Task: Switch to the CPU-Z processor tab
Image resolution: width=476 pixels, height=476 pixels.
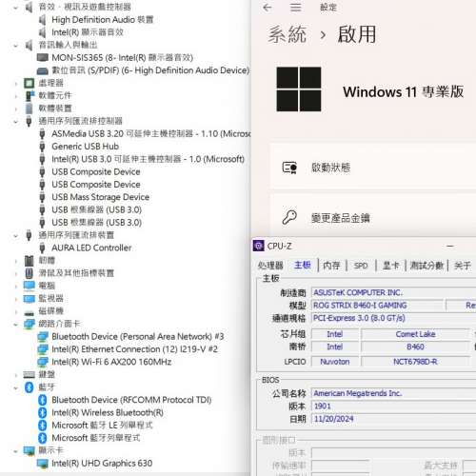Action: [270, 266]
